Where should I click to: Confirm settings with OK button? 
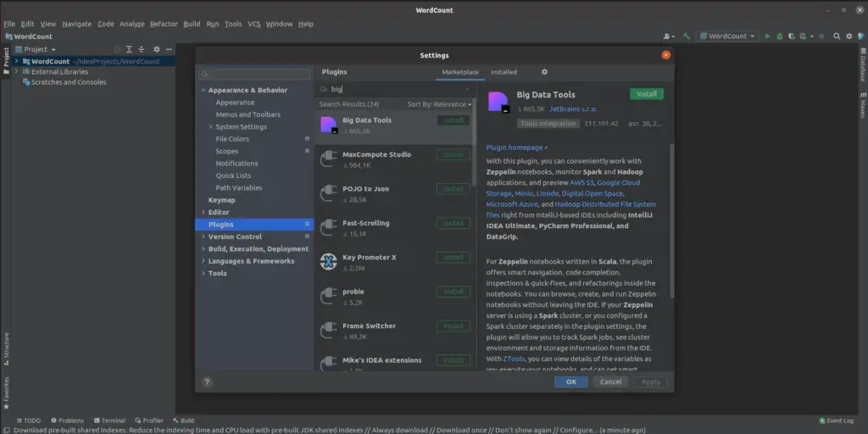pos(571,382)
